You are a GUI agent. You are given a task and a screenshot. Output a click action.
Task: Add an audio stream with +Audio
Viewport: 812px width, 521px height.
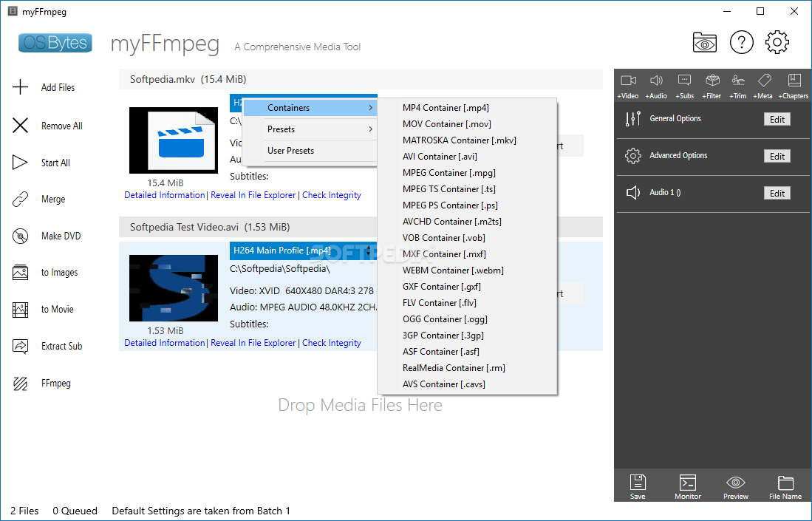656,86
